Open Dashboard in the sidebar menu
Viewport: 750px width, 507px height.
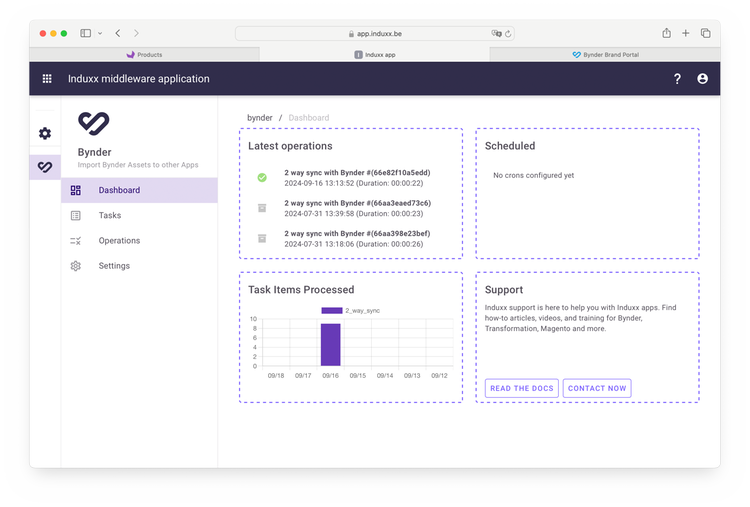(139, 190)
